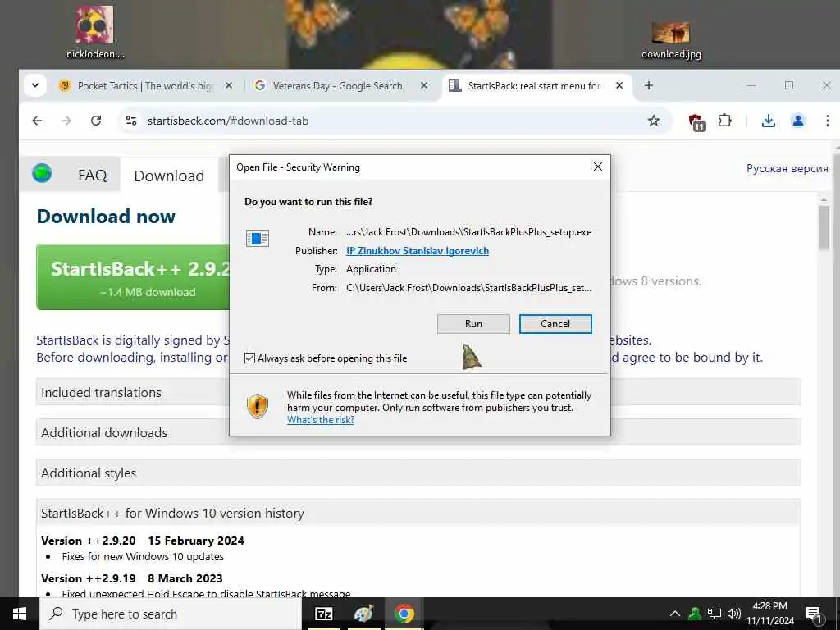
Task: Show Chrome downloads
Action: coord(768,121)
